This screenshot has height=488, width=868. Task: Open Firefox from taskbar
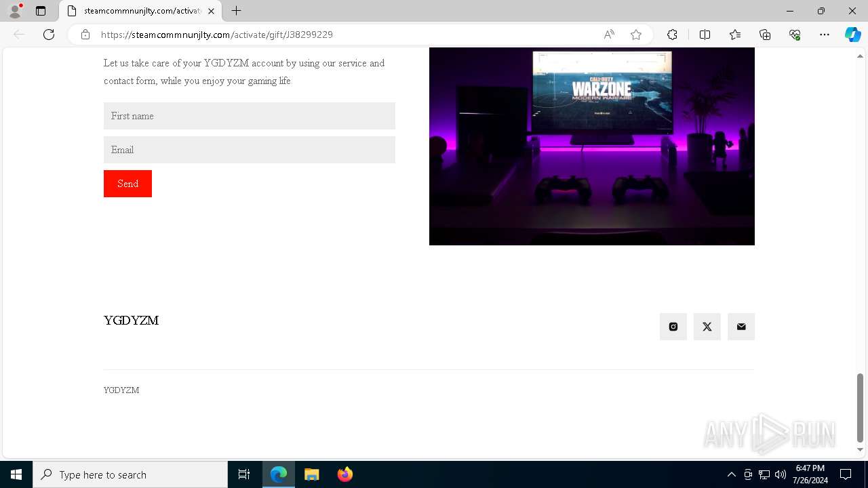345,474
